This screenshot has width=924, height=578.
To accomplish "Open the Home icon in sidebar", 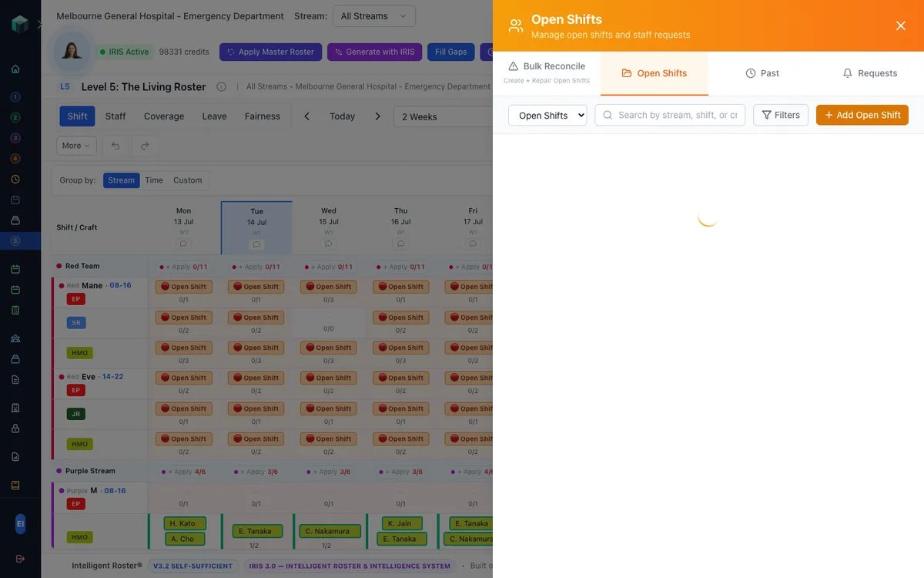I will 15,69.
